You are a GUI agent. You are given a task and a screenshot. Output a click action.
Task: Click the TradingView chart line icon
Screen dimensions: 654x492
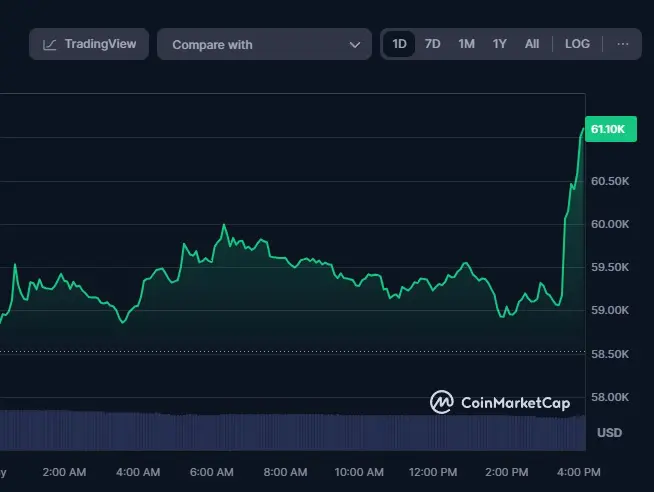pyautogui.click(x=50, y=44)
